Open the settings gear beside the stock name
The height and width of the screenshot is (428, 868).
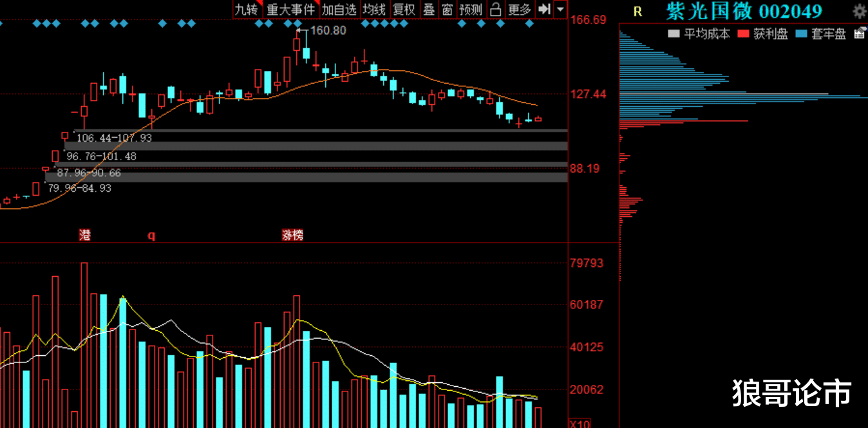point(859,11)
